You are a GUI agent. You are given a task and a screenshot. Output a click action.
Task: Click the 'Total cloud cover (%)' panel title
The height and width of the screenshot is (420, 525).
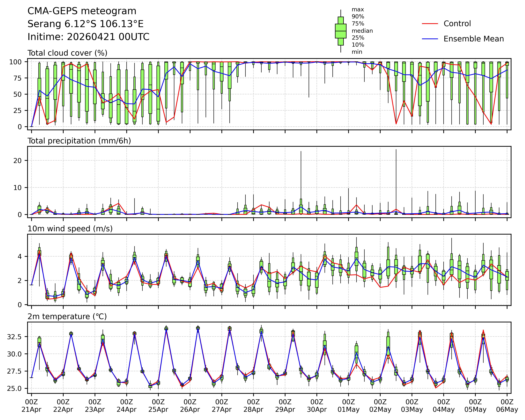[x=67, y=53]
